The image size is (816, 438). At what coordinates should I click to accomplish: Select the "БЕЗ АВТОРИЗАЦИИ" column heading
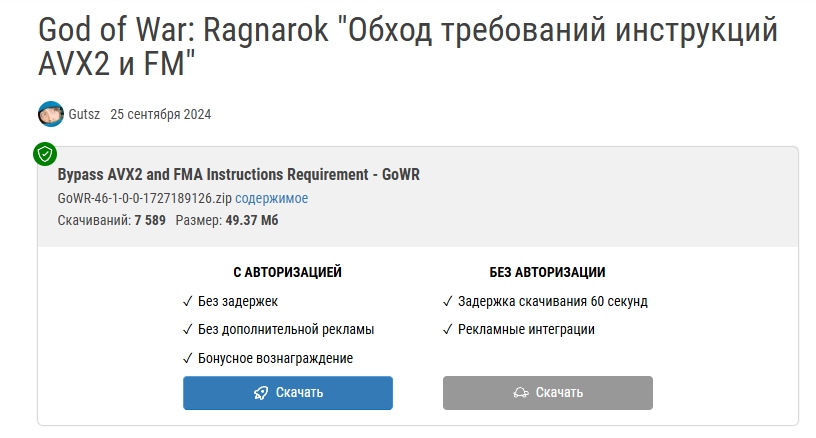547,272
